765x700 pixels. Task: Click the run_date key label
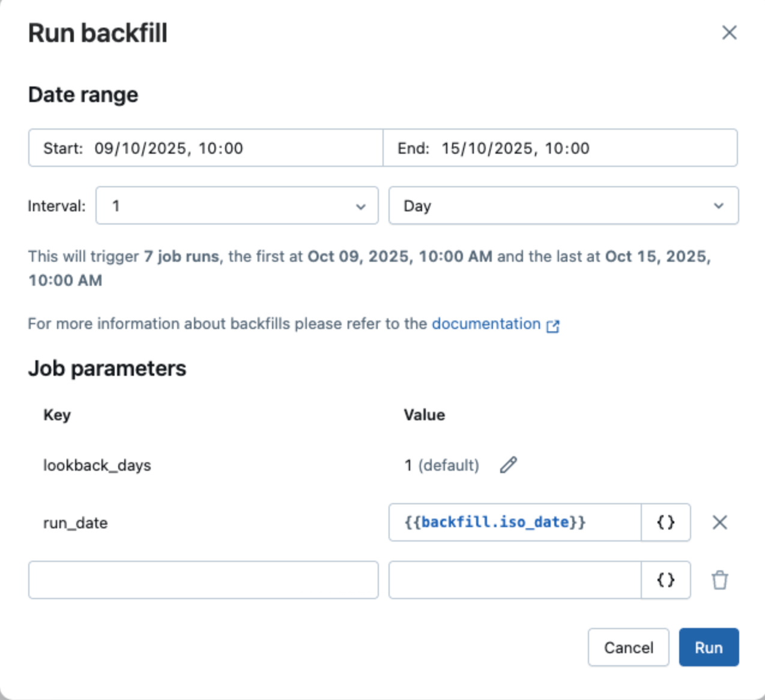pos(75,523)
